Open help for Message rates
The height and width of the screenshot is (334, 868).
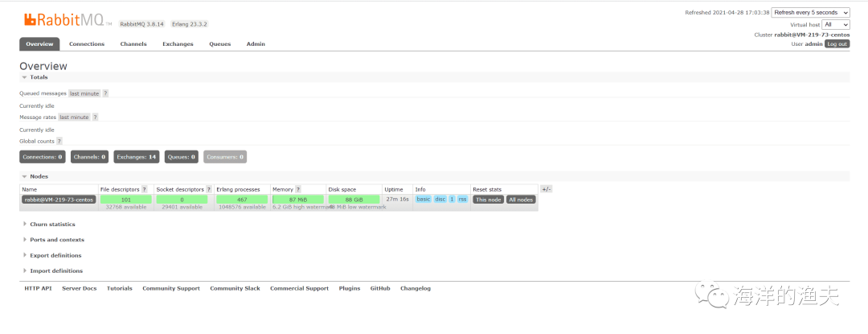coord(95,118)
